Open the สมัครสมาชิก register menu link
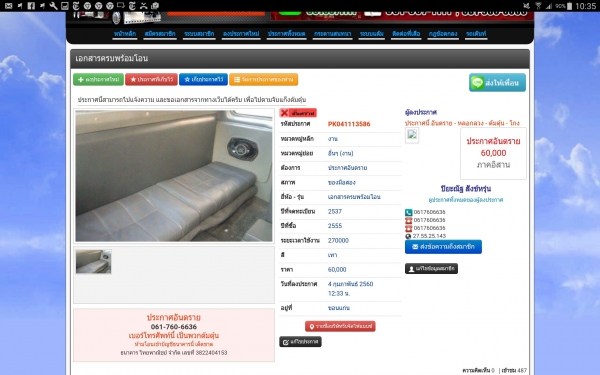The image size is (600, 375). pyautogui.click(x=160, y=34)
